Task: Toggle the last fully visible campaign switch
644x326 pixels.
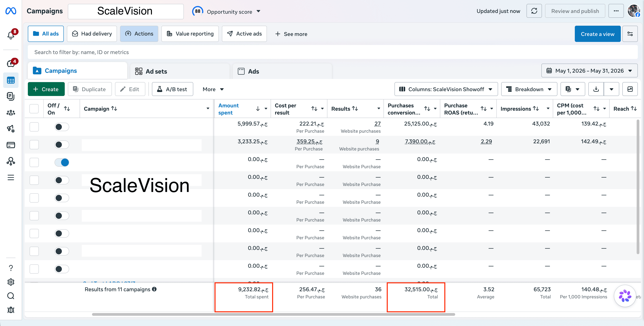Action: click(x=61, y=269)
